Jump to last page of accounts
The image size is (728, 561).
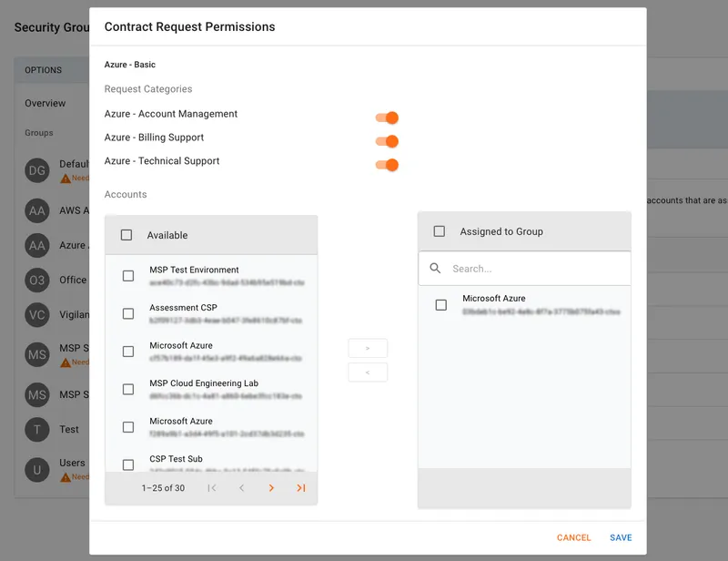(301, 488)
